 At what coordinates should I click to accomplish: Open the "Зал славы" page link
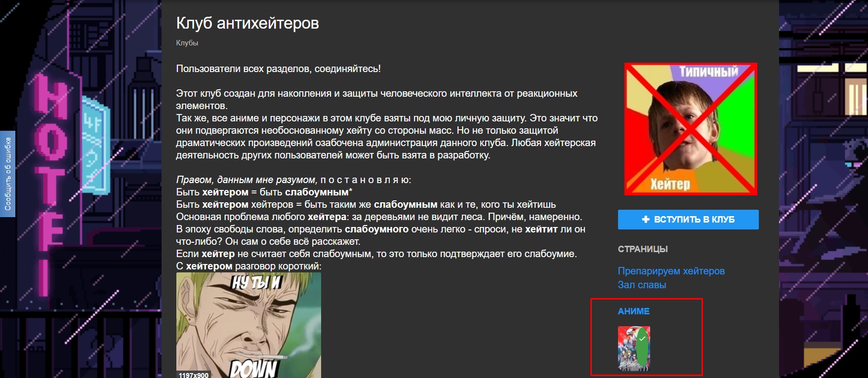[642, 285]
